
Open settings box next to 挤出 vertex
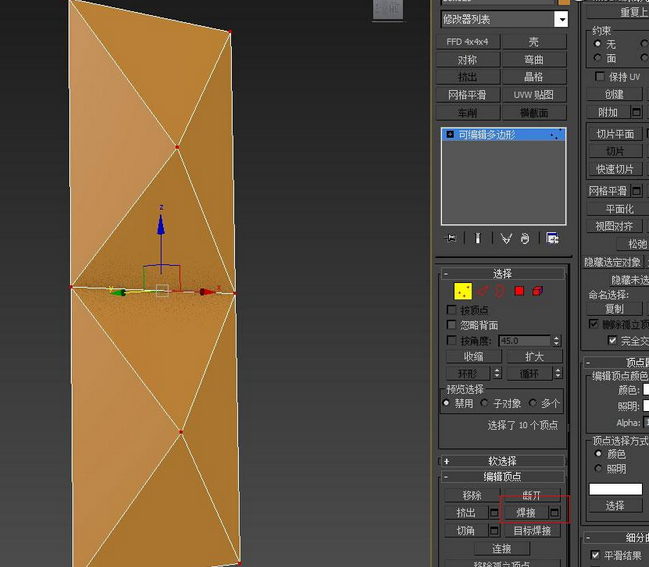tap(494, 513)
